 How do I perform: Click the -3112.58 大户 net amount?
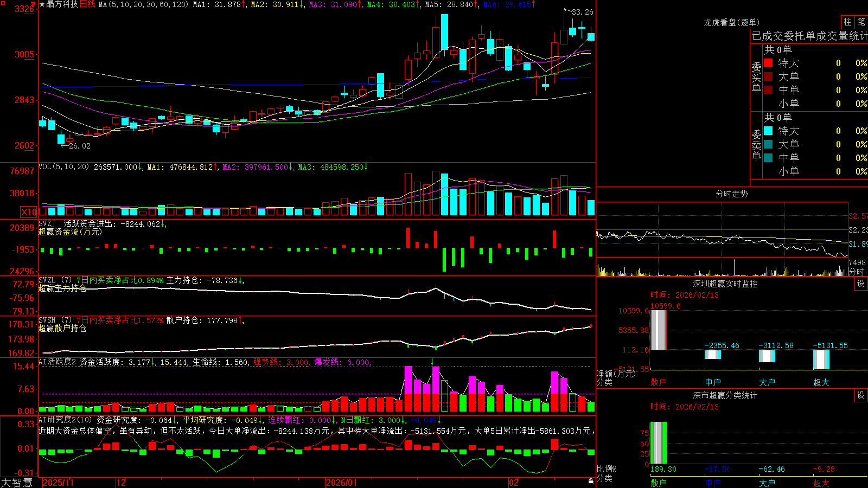point(776,345)
